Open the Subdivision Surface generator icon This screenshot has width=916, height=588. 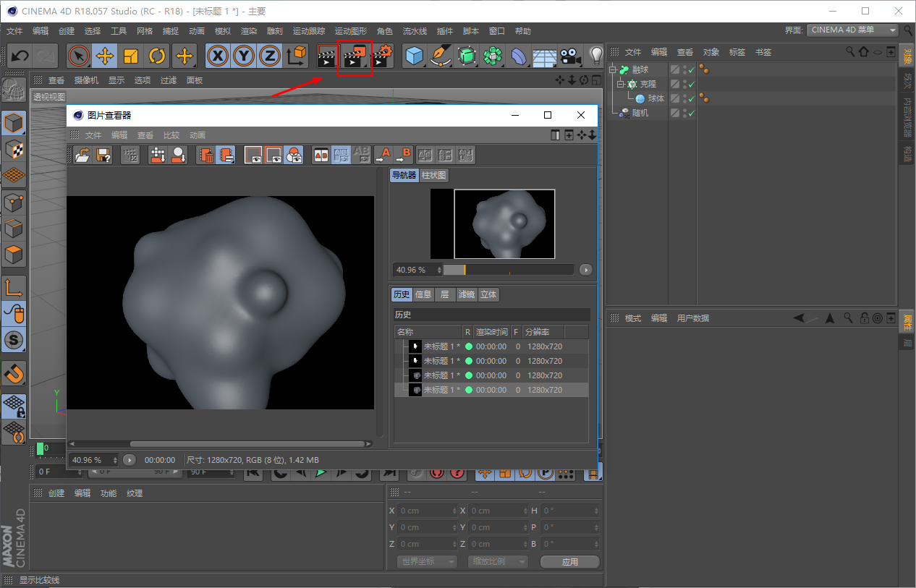[x=467, y=56]
